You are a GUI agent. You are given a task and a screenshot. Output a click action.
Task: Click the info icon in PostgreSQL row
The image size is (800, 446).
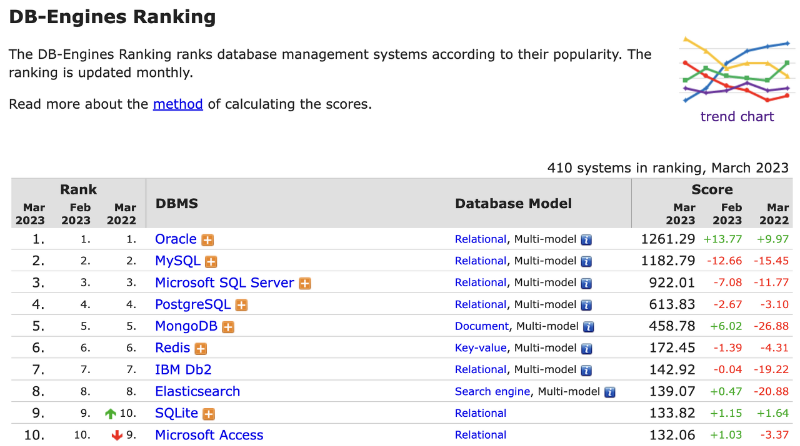[586, 305]
